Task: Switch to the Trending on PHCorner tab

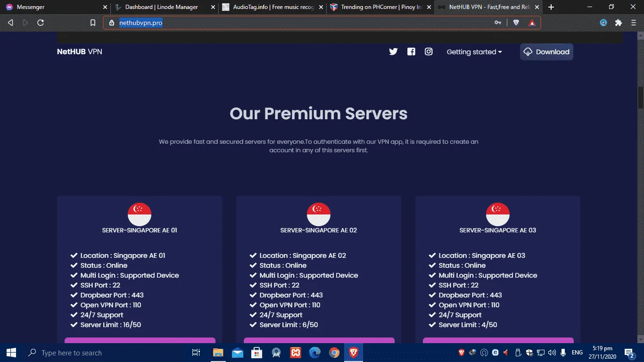Action: (x=381, y=7)
